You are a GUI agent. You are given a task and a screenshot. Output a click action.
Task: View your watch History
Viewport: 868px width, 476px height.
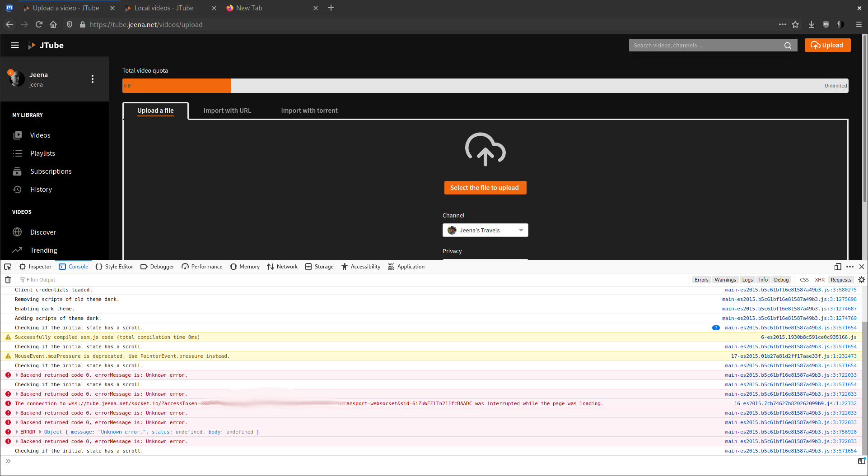tap(41, 189)
